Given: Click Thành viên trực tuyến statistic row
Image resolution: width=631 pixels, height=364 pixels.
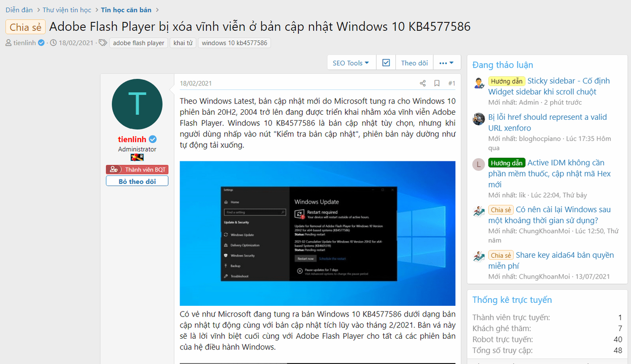Looking at the screenshot, I should tap(547, 317).
